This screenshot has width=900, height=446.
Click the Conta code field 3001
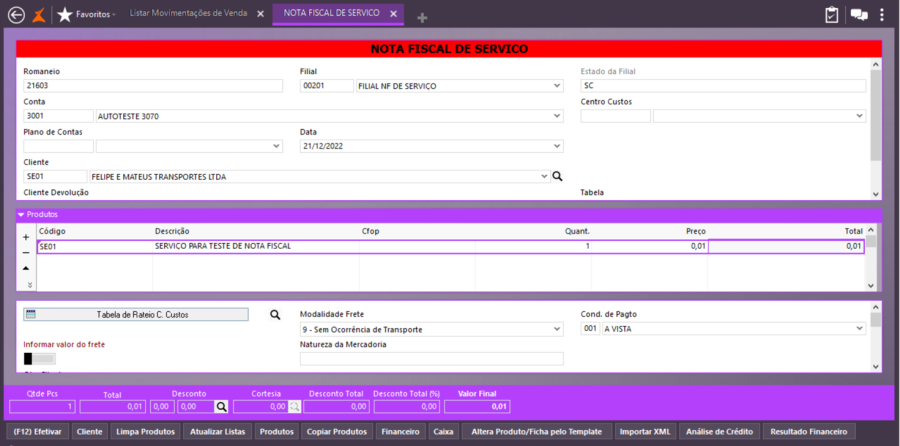pyautogui.click(x=58, y=116)
